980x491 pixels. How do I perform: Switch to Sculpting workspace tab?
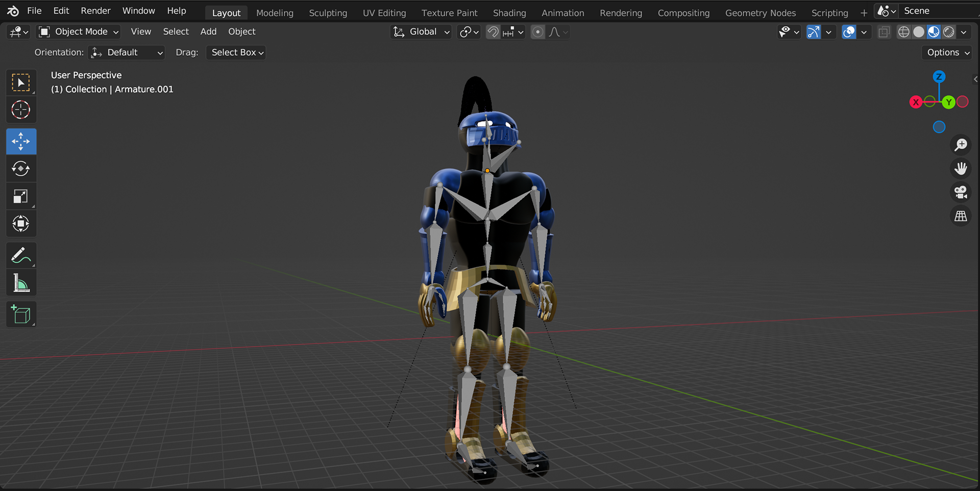click(328, 13)
